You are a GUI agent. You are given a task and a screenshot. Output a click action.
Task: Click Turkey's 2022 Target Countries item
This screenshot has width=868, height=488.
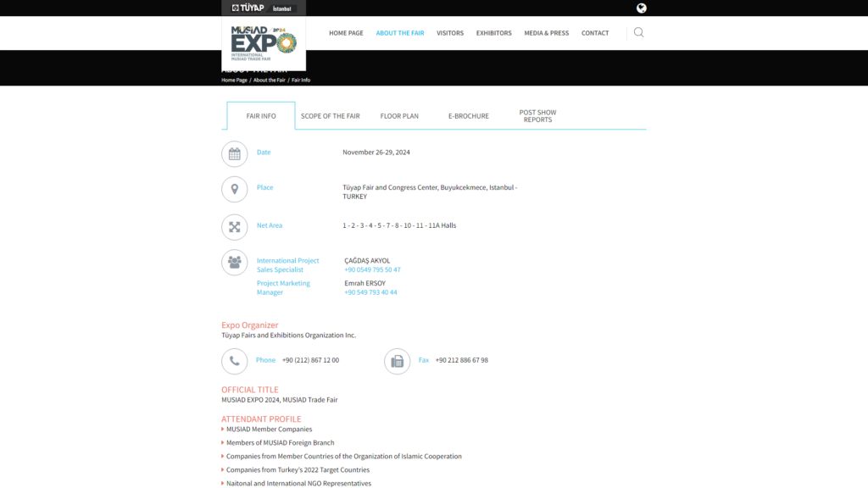pos(298,470)
